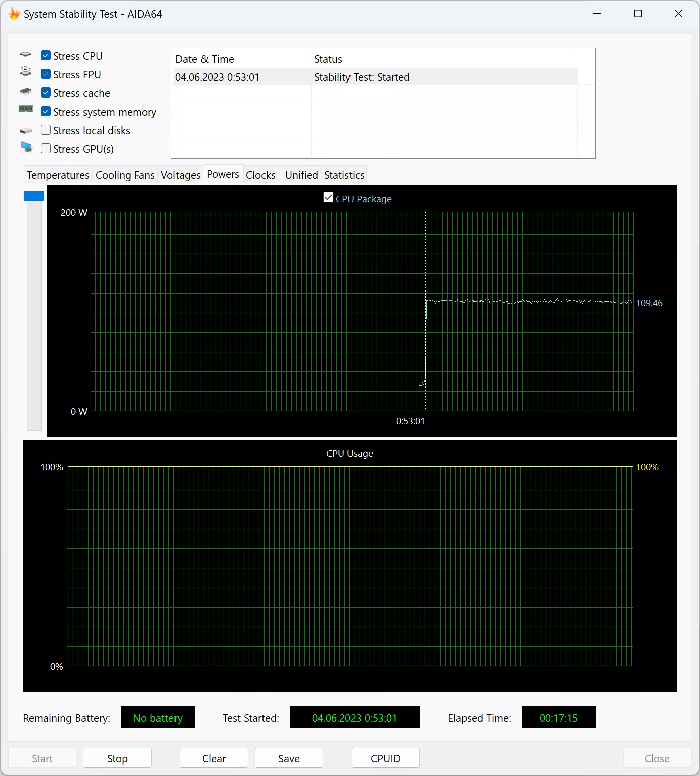This screenshot has width=700, height=776.
Task: Click the Clear button
Action: pyautogui.click(x=214, y=758)
